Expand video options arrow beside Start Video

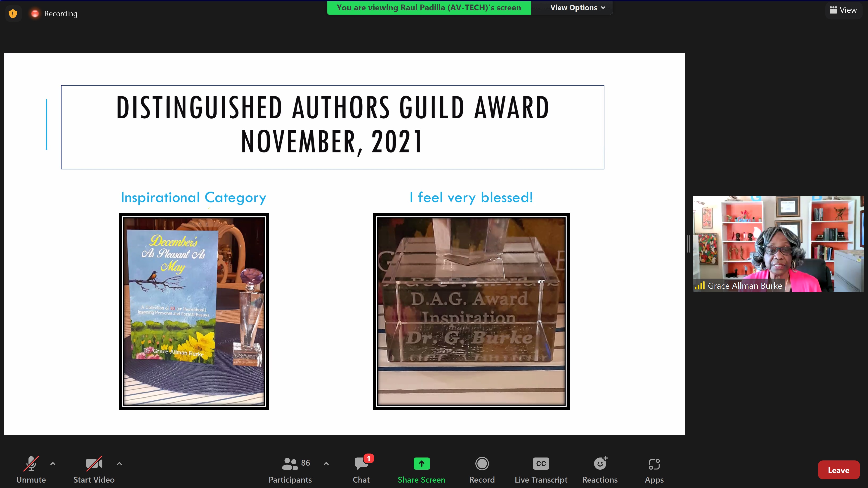click(x=119, y=463)
